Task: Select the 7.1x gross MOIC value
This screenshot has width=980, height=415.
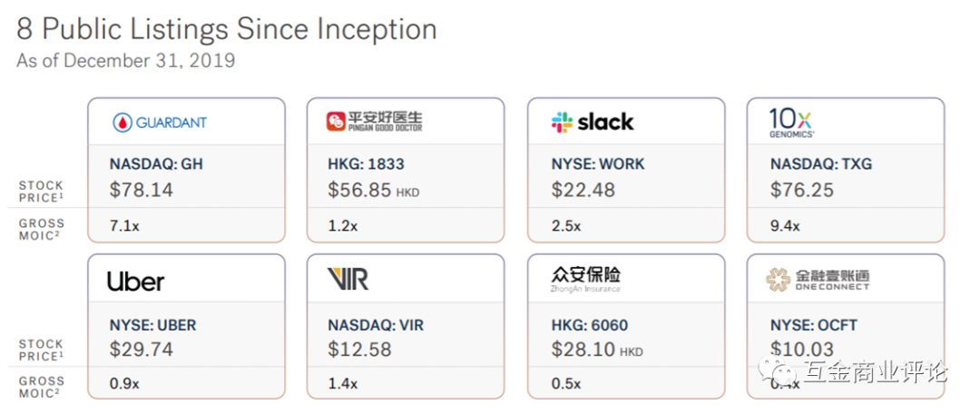Action: (124, 226)
